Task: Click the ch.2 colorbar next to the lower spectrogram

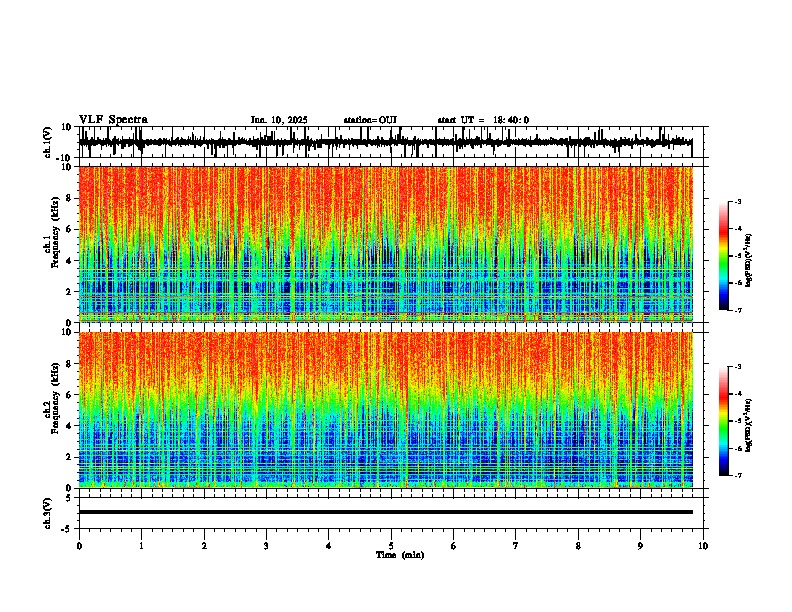Action: 724,421
